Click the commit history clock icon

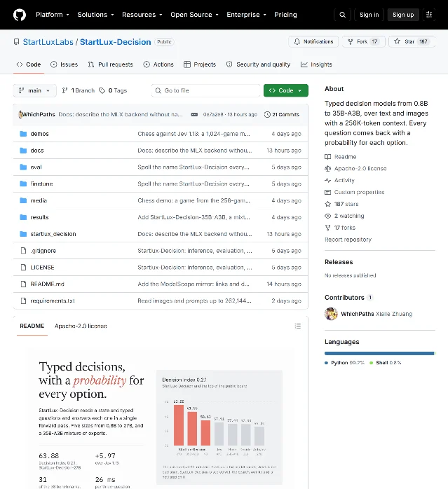click(x=267, y=114)
